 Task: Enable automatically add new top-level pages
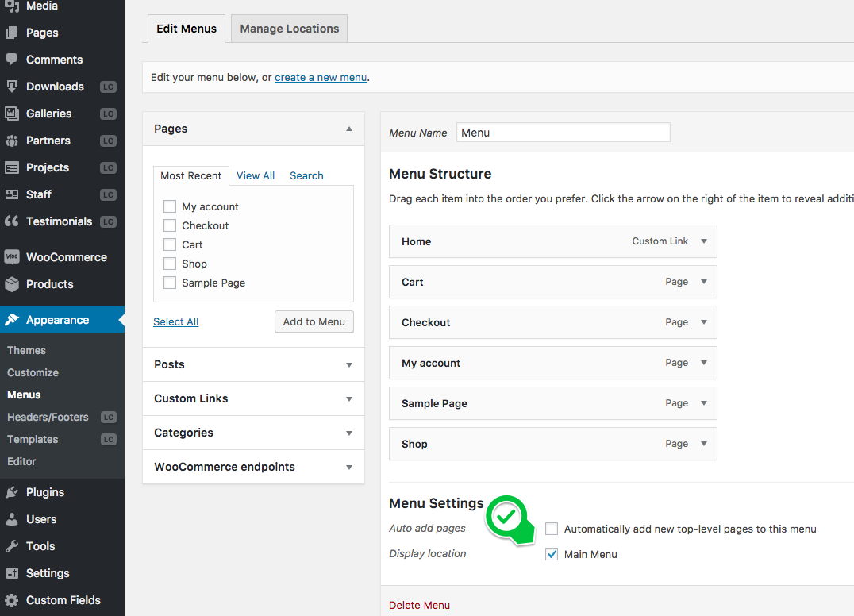click(552, 529)
